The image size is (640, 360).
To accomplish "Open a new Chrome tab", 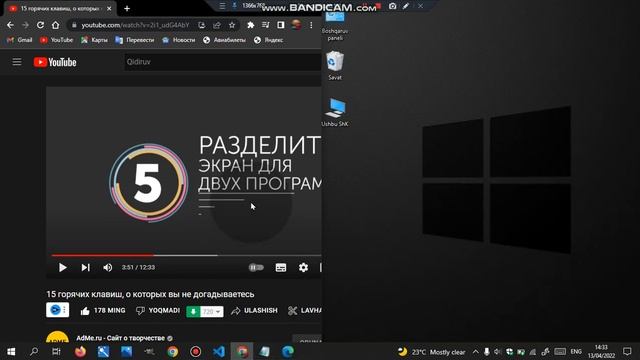I will click(x=127, y=8).
